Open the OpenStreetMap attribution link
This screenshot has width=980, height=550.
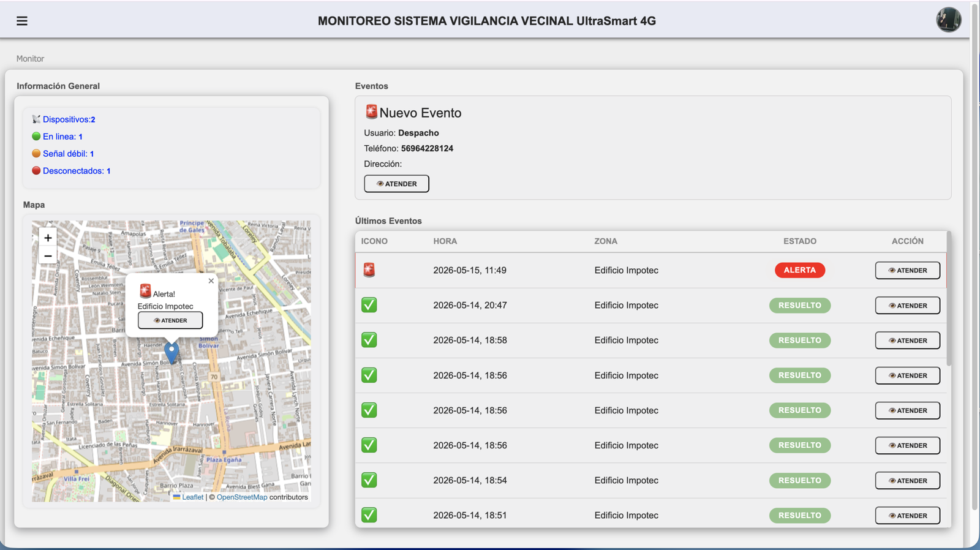(x=242, y=497)
